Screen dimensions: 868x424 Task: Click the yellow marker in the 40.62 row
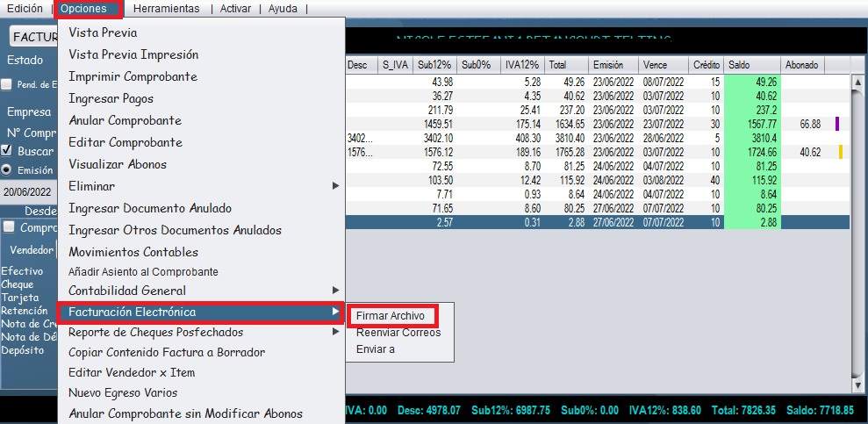click(840, 152)
